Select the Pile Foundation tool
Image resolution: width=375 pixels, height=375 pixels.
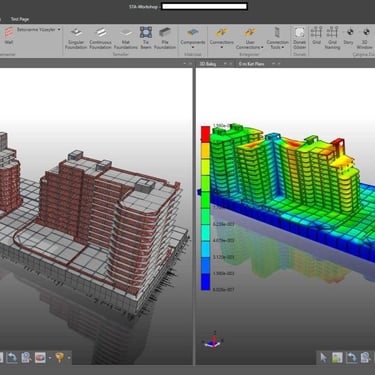click(x=165, y=38)
